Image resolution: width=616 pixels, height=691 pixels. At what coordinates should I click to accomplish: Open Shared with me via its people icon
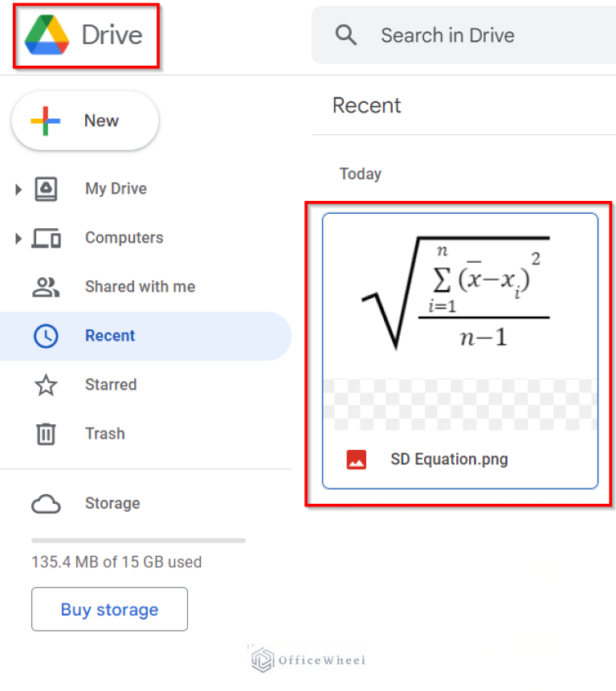coord(47,286)
